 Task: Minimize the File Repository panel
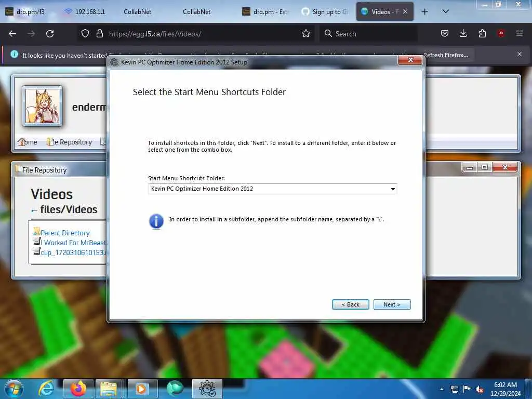[x=470, y=167]
